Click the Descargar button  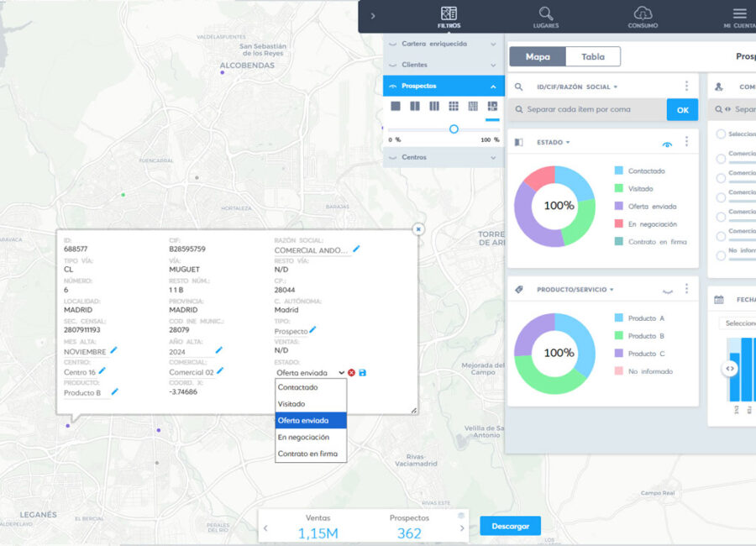(x=511, y=526)
